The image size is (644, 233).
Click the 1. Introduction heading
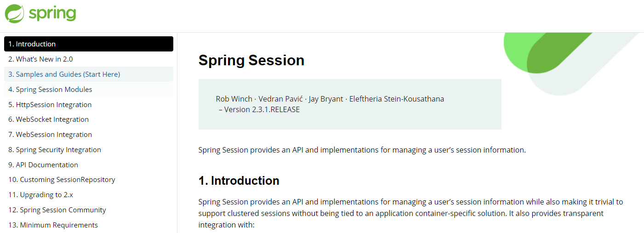pyautogui.click(x=239, y=181)
